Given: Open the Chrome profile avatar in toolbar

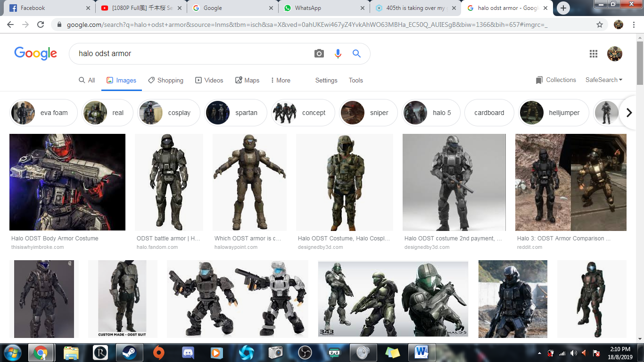Looking at the screenshot, I should pos(619,25).
